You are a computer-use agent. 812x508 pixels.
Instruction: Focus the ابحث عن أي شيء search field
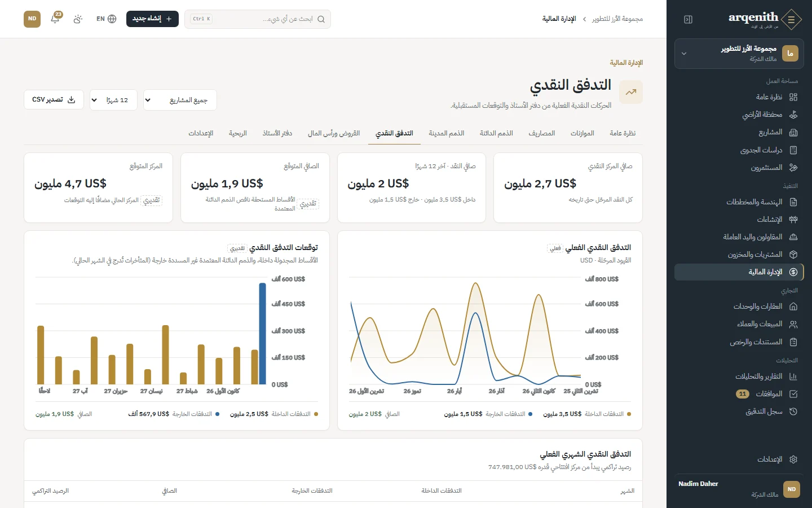pos(258,19)
